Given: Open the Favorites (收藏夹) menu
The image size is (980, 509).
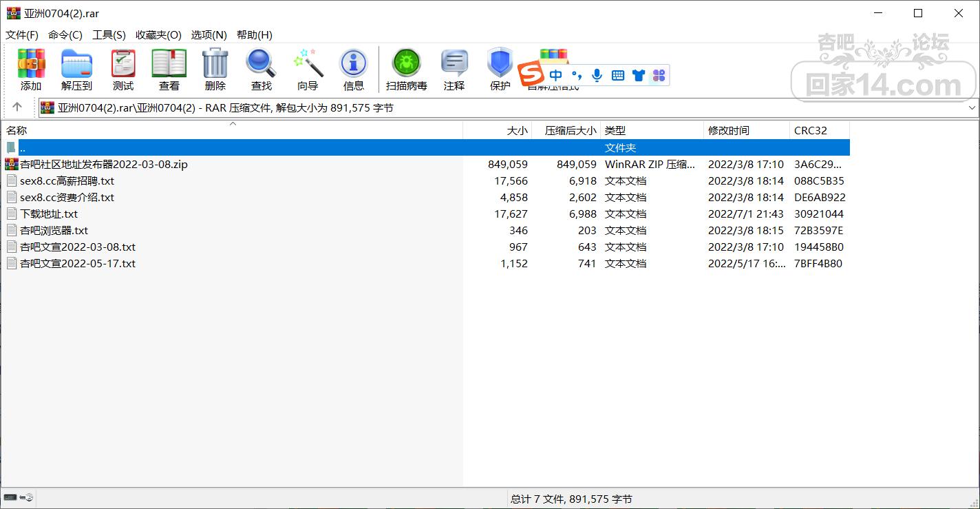Looking at the screenshot, I should pos(158,35).
